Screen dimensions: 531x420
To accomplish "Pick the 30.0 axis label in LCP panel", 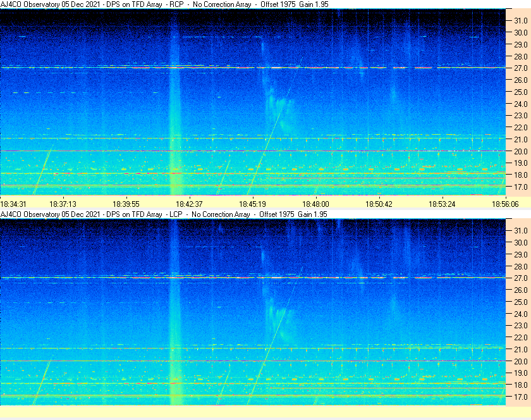I will coord(521,242).
